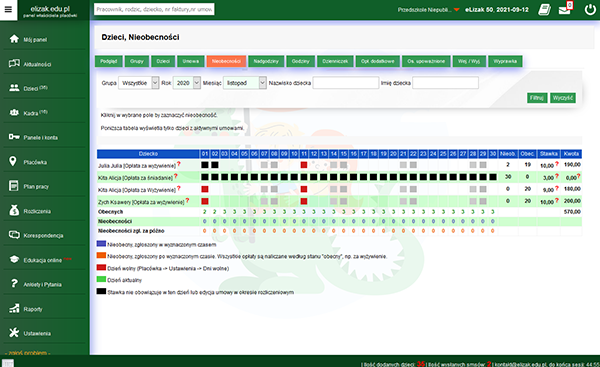Click the power logout icon

pyautogui.click(x=590, y=10)
